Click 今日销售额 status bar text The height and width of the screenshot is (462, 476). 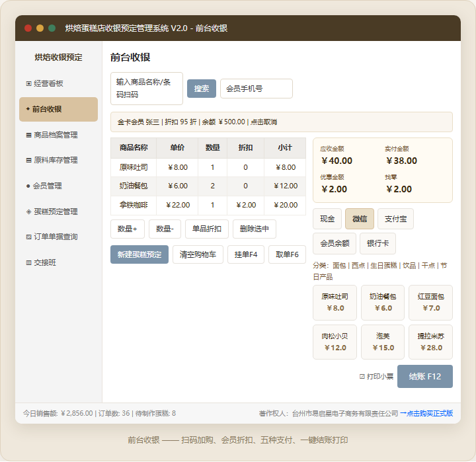58,414
